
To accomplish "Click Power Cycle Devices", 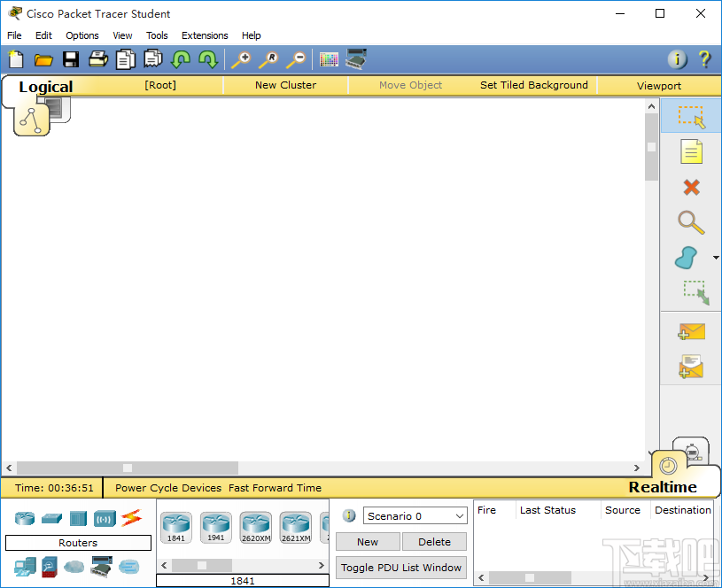I will (x=168, y=488).
